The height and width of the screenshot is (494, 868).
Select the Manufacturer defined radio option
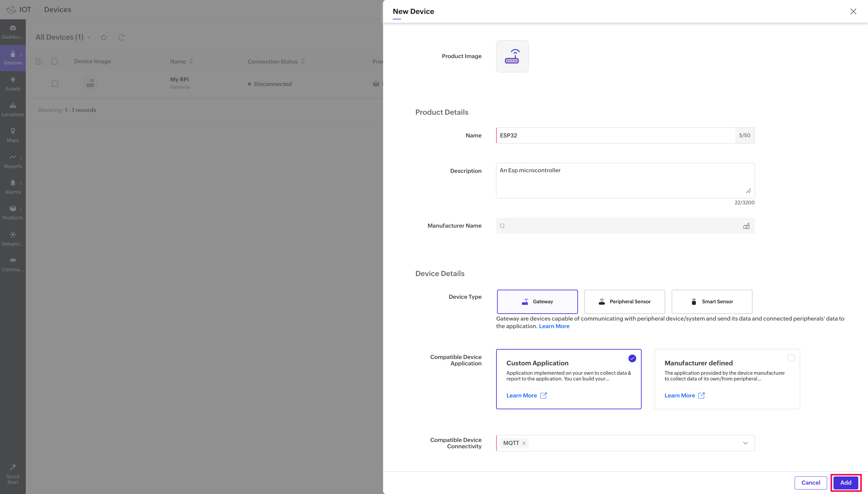click(x=791, y=358)
